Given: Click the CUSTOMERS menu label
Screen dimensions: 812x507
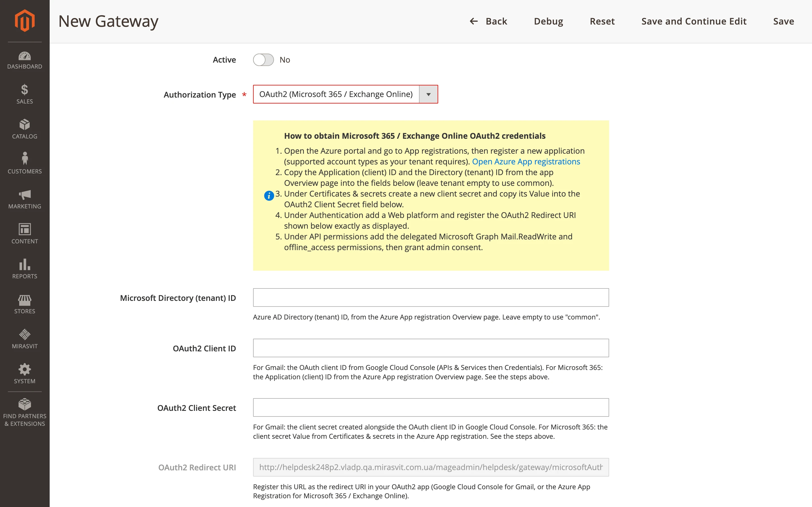Looking at the screenshot, I should point(25,171).
